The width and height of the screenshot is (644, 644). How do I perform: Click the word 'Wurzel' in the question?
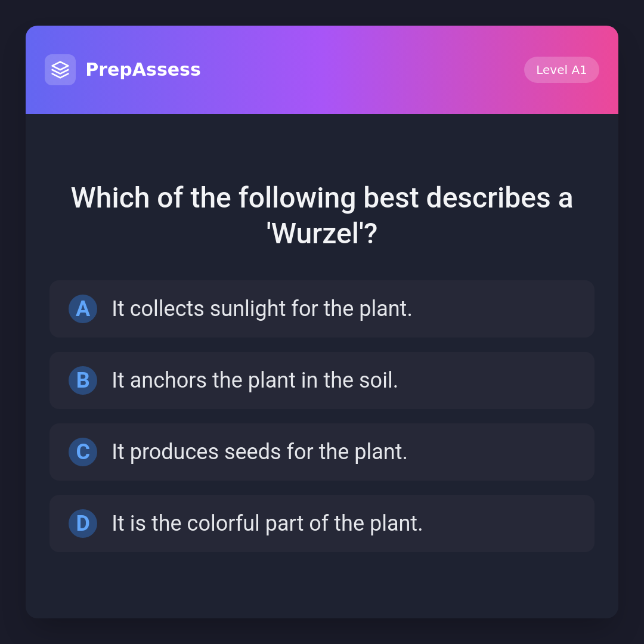pyautogui.click(x=316, y=234)
